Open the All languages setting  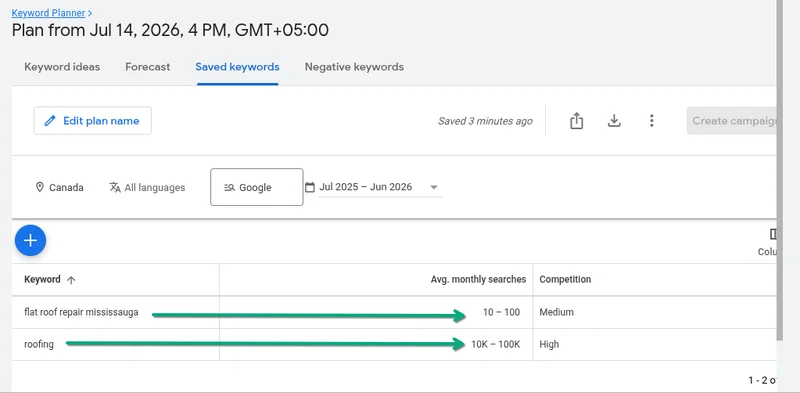tap(147, 187)
